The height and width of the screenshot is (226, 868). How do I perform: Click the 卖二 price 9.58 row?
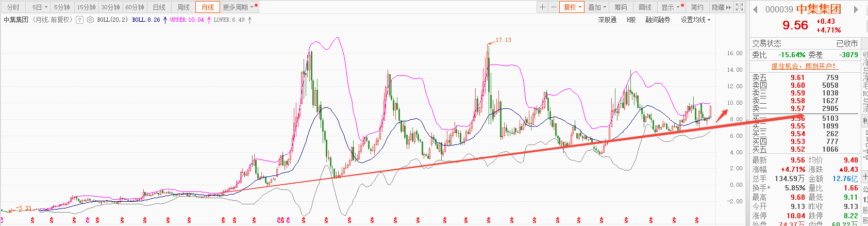click(804, 101)
